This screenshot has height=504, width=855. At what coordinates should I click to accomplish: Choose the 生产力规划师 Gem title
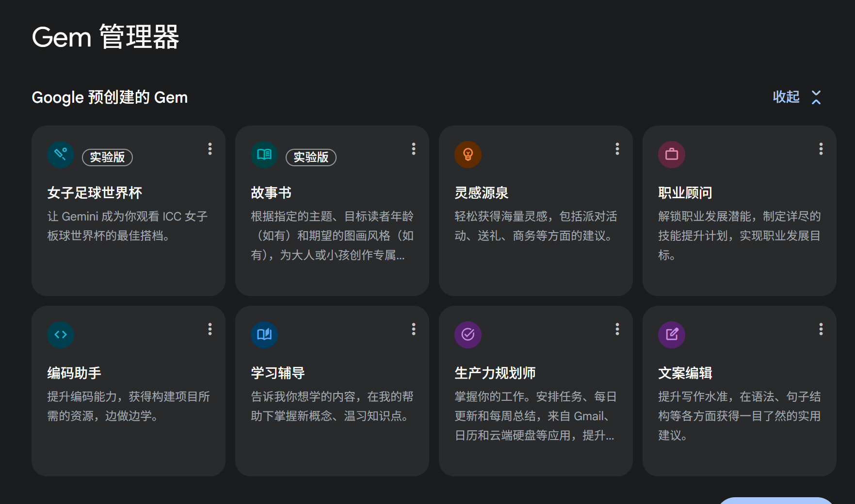[x=495, y=373]
